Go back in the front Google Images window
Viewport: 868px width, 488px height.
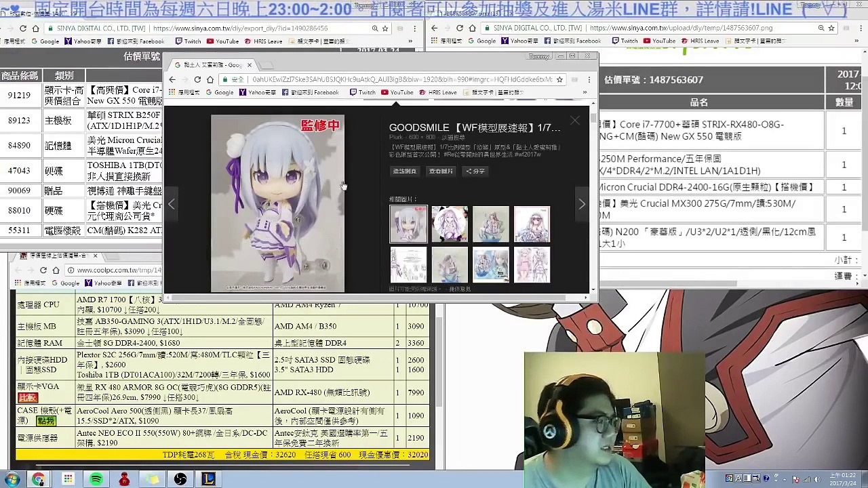pyautogui.click(x=172, y=79)
